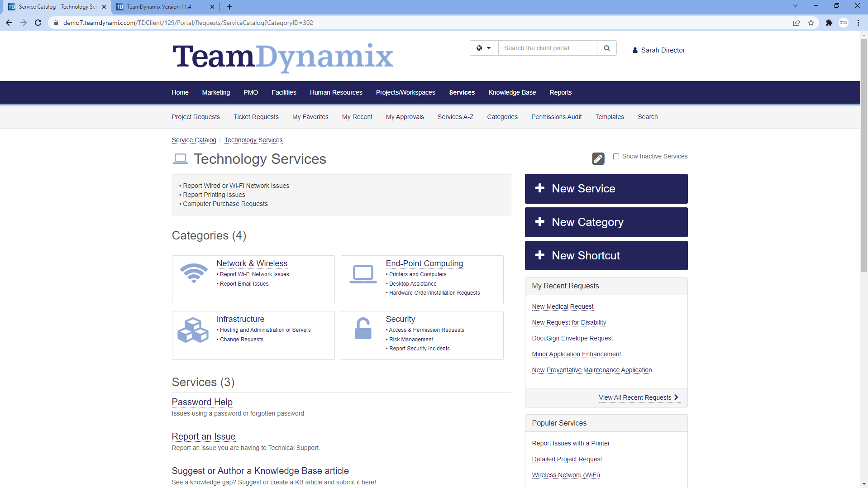Open the browser tab search chevron
This screenshot has height=488, width=868.
pyautogui.click(x=795, y=5)
